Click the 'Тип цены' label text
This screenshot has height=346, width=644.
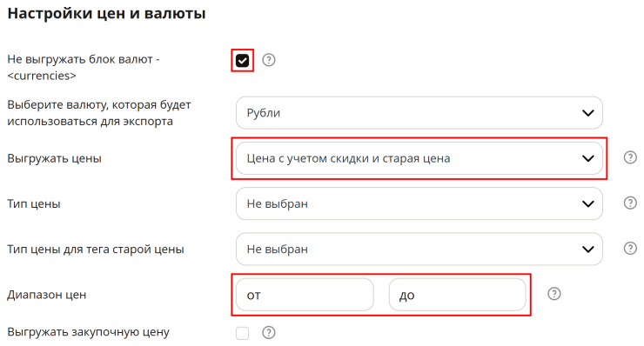[x=34, y=204]
